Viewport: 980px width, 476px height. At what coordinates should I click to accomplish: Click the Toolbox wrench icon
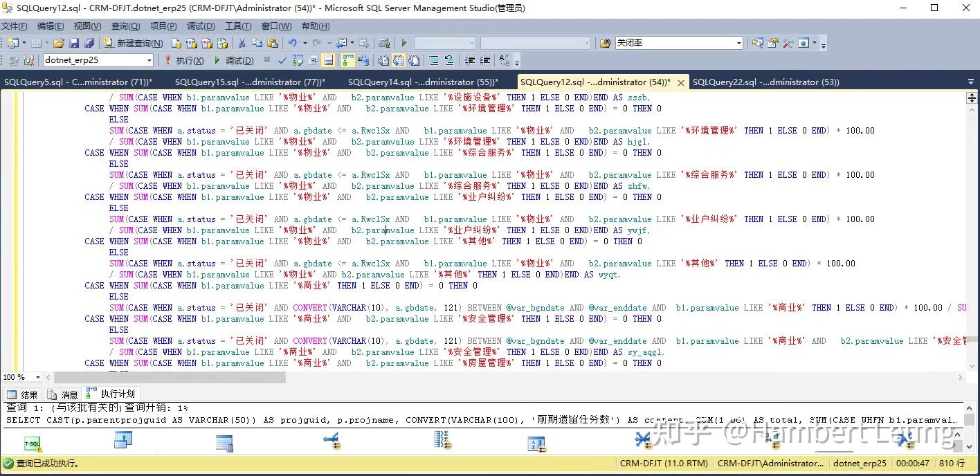pyautogui.click(x=788, y=43)
